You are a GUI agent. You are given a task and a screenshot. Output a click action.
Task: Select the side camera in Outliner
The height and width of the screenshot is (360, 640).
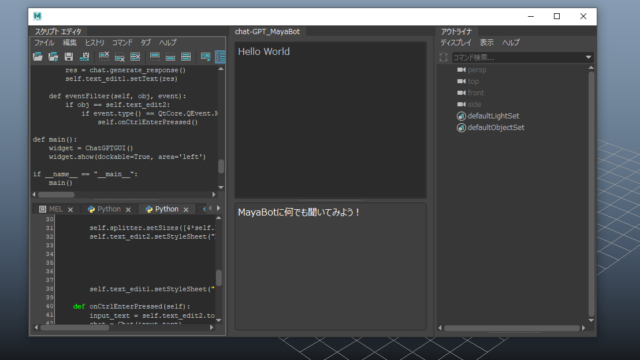(x=474, y=104)
